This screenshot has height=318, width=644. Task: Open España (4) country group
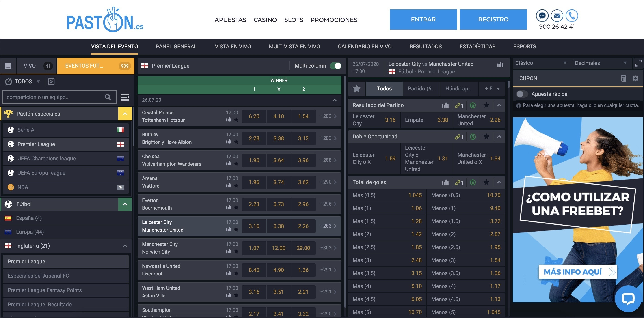point(66,218)
